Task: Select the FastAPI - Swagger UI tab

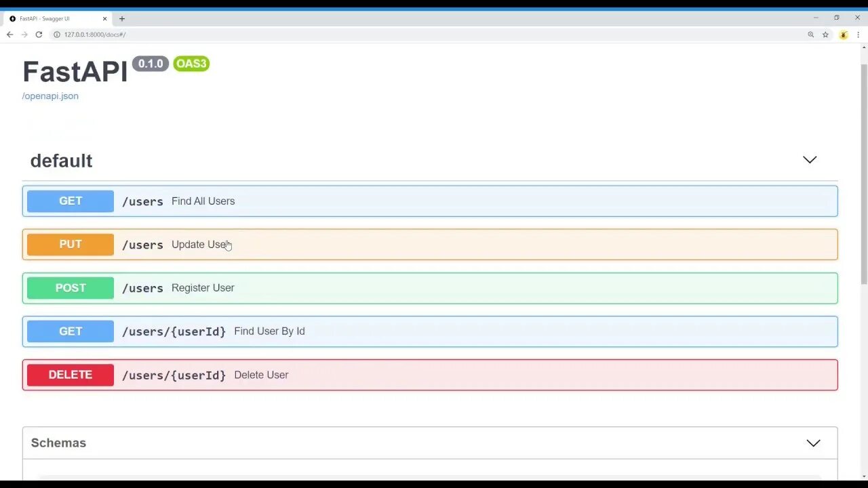Action: pos(58,18)
